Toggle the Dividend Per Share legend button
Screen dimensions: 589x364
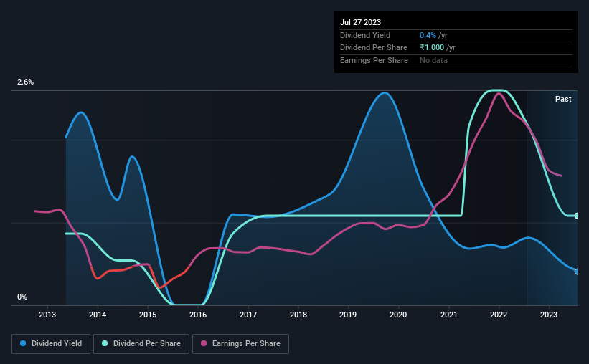141,344
